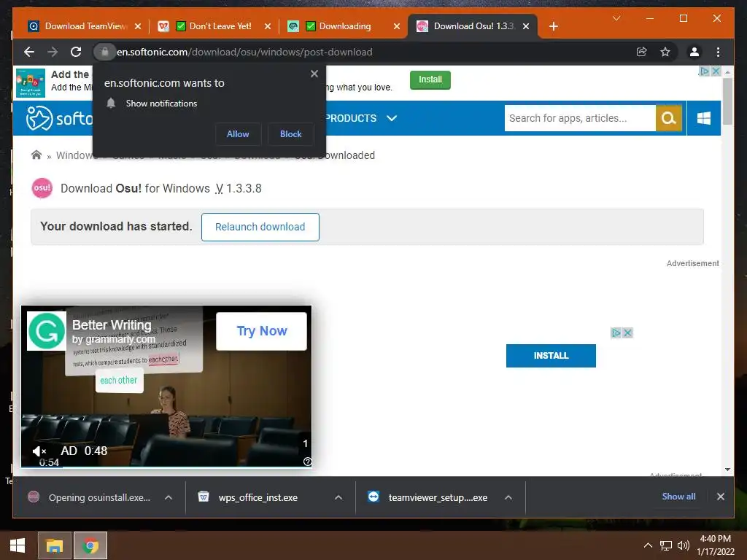This screenshot has height=560, width=747.
Task: Bookmark this page with the star icon
Action: (x=665, y=52)
